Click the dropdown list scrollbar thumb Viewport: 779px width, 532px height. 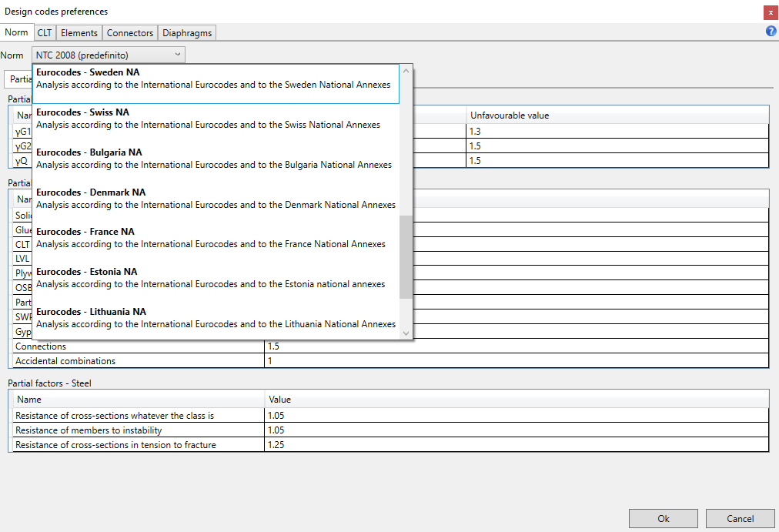coord(406,257)
